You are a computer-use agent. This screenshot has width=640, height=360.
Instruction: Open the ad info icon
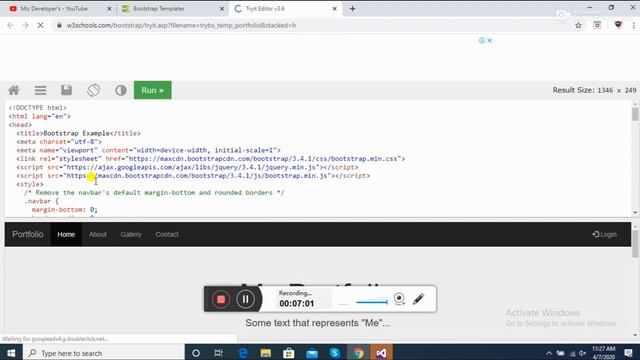(482, 40)
